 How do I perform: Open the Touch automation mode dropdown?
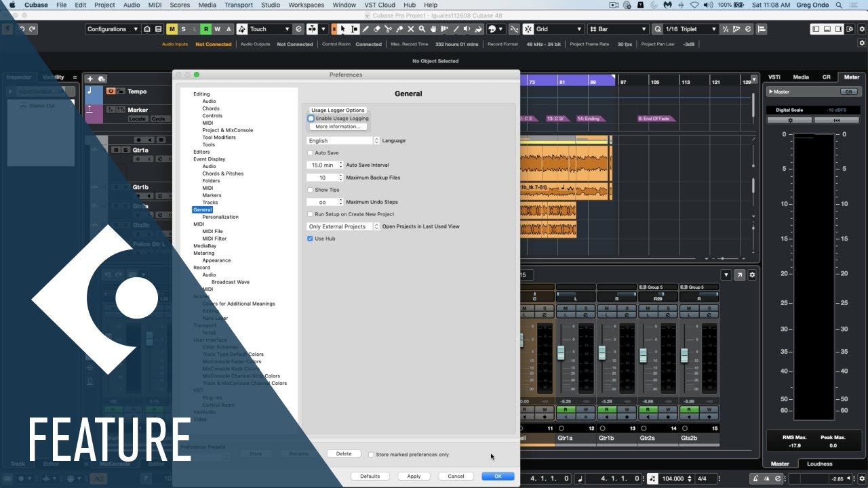pos(269,29)
